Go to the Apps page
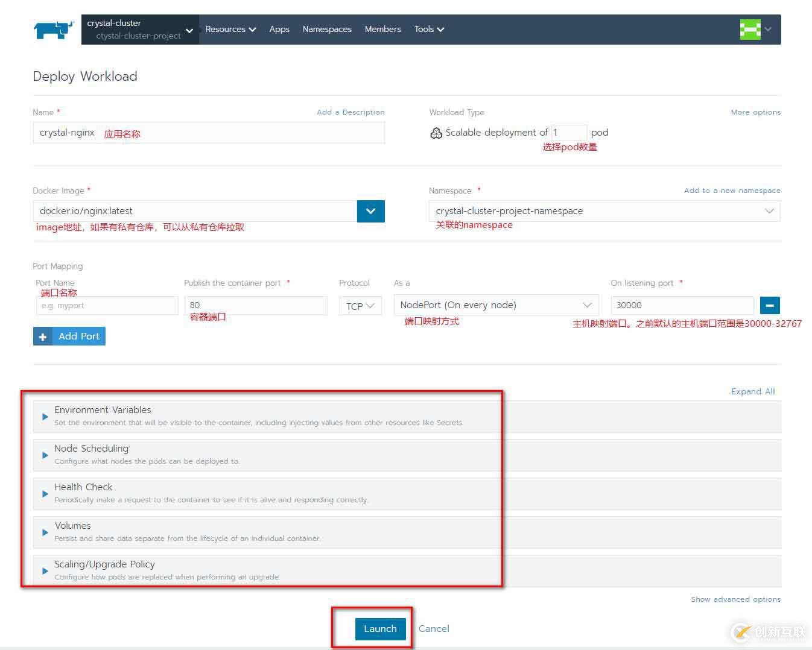The height and width of the screenshot is (650, 812). [279, 29]
